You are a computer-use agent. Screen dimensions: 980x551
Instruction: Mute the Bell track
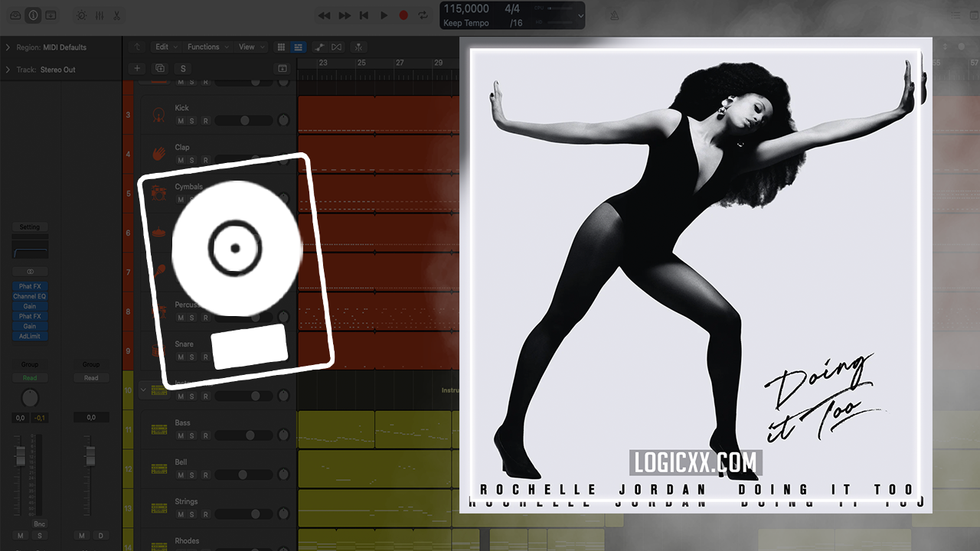[181, 475]
